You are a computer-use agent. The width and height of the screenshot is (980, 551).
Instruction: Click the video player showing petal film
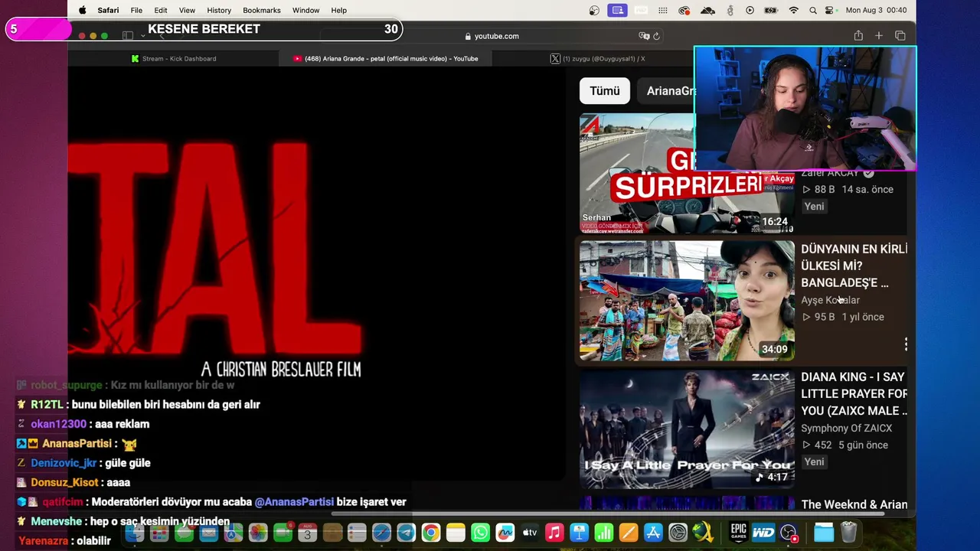[x=316, y=275]
